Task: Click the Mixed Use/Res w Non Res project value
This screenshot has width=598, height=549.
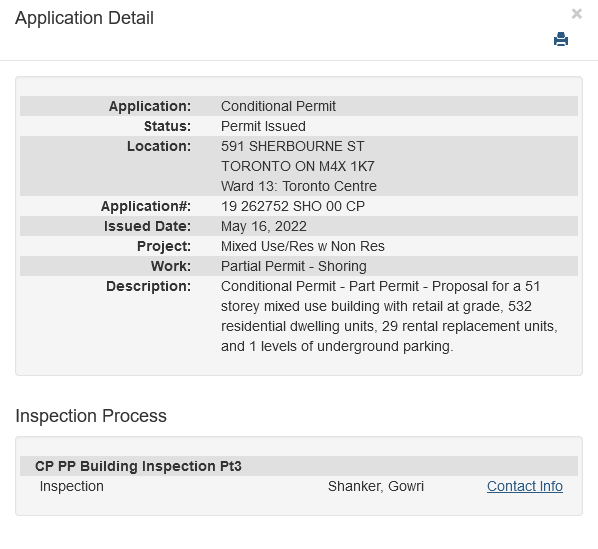Action: click(302, 246)
